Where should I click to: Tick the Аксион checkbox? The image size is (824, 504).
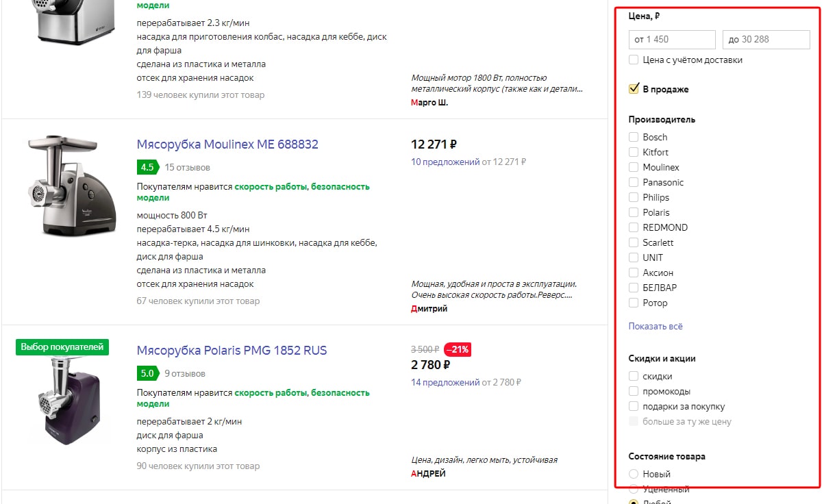coord(634,273)
